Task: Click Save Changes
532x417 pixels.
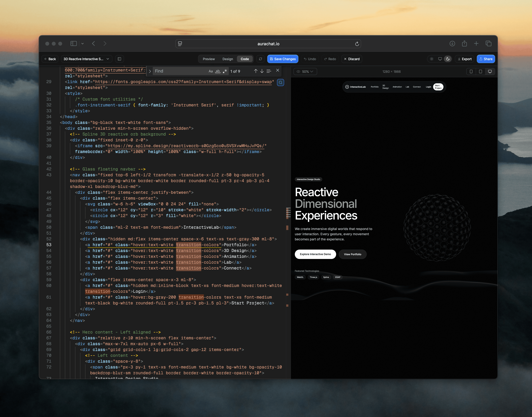Action: tap(283, 59)
